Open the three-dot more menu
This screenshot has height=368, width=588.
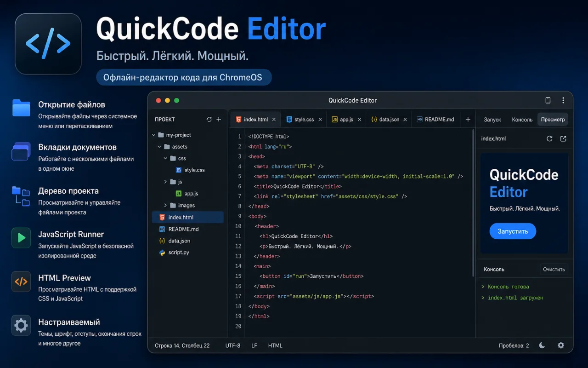[563, 100]
